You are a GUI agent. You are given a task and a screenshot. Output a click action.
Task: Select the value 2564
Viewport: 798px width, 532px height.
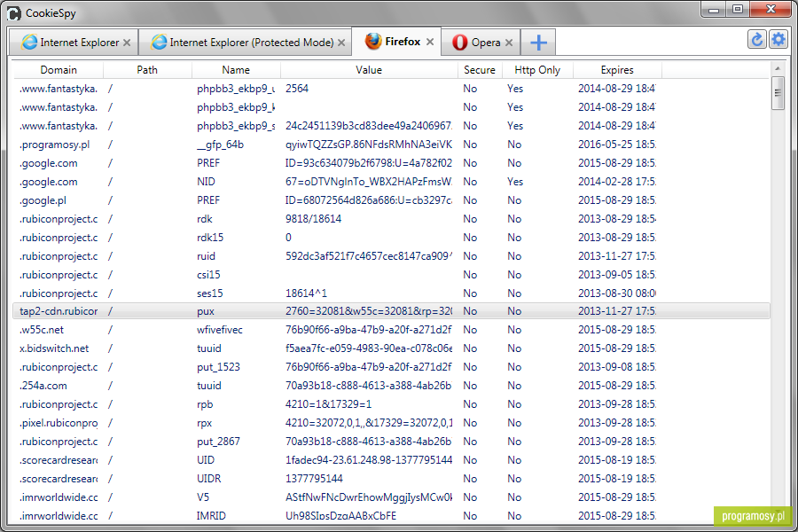(x=297, y=89)
